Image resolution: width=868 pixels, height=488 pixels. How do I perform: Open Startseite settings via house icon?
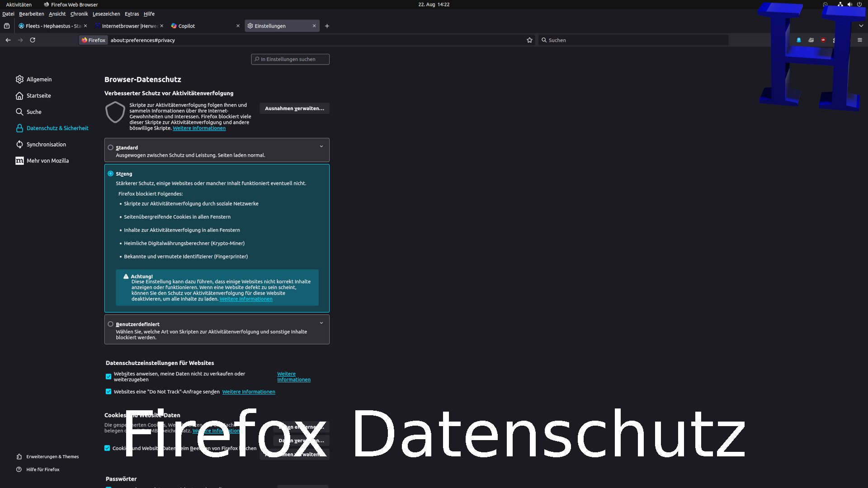[x=19, y=95]
